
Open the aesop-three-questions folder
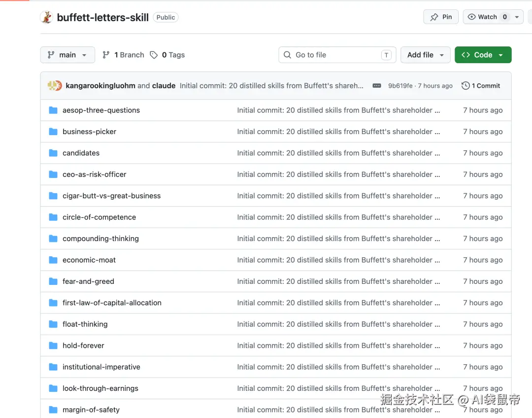click(x=101, y=110)
